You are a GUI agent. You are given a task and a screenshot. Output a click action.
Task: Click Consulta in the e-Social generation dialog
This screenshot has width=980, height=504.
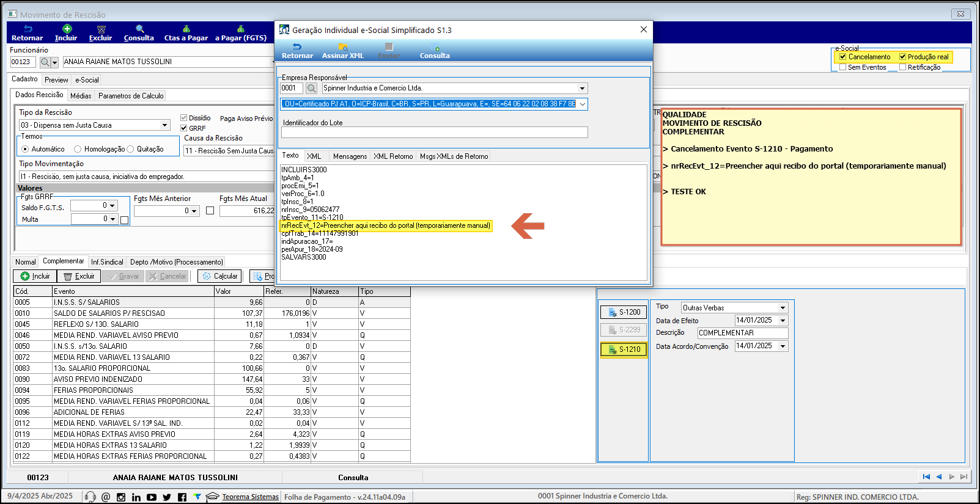[x=435, y=51]
